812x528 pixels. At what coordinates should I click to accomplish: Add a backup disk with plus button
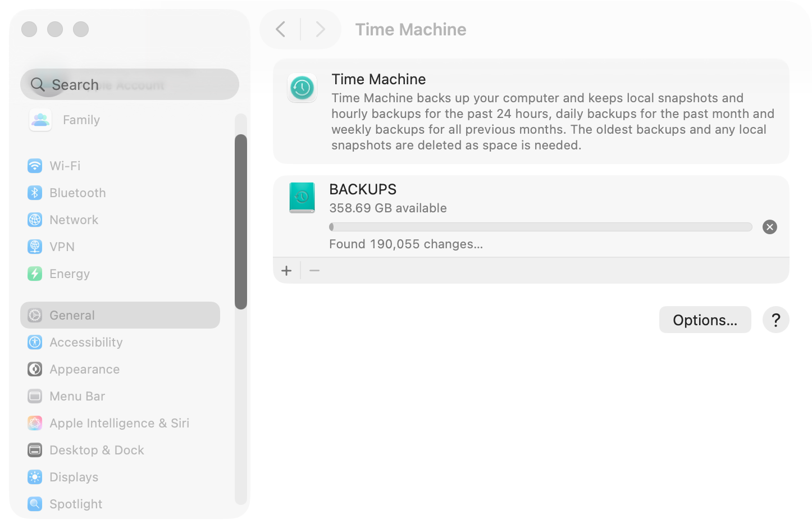(x=286, y=271)
